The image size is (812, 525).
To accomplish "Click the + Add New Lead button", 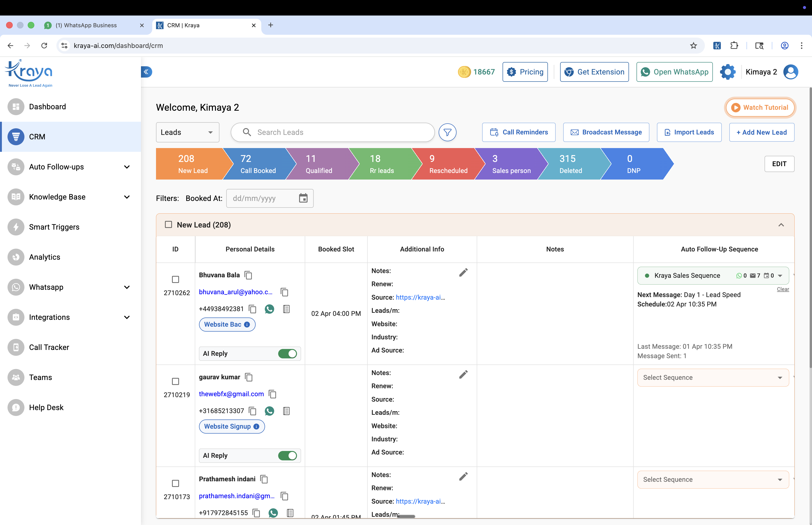I will (x=761, y=132).
